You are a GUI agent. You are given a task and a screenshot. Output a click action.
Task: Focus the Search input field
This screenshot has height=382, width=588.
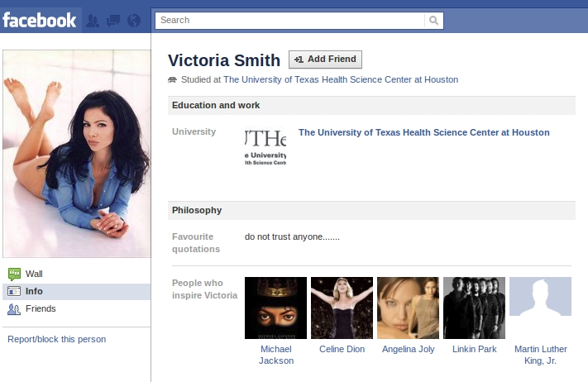[290, 20]
